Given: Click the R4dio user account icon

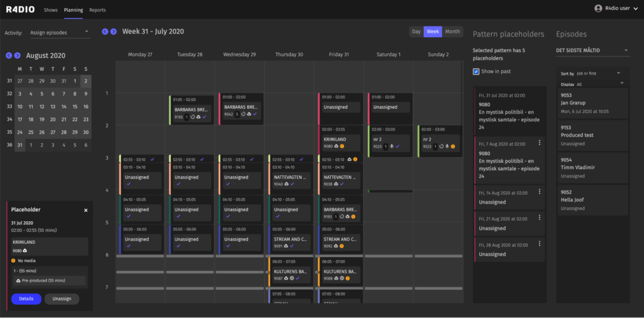Looking at the screenshot, I should click(x=598, y=8).
